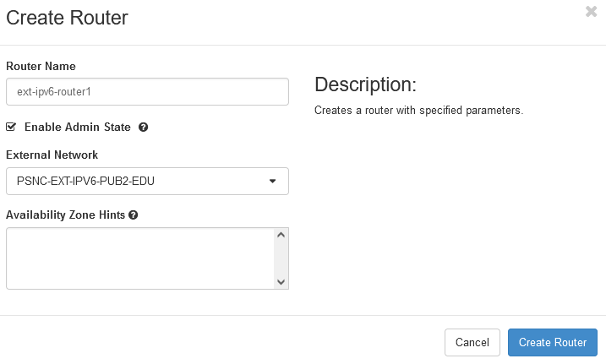Click the Enable Admin State label text
Screen dimensions: 606x364
pos(77,127)
